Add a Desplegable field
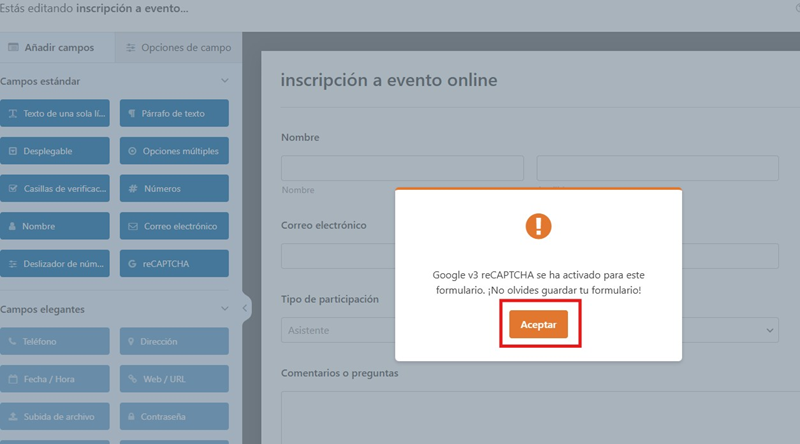Image resolution: width=800 pixels, height=444 pixels. tap(55, 151)
